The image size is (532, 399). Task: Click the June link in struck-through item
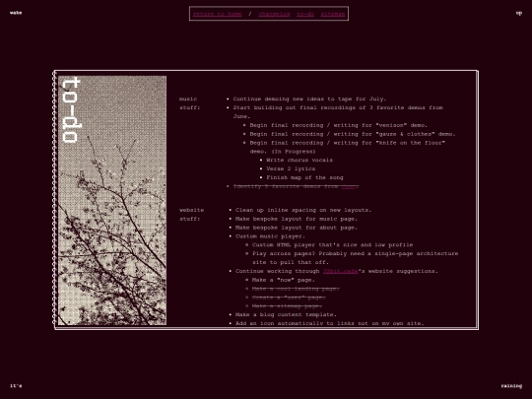tap(349, 186)
